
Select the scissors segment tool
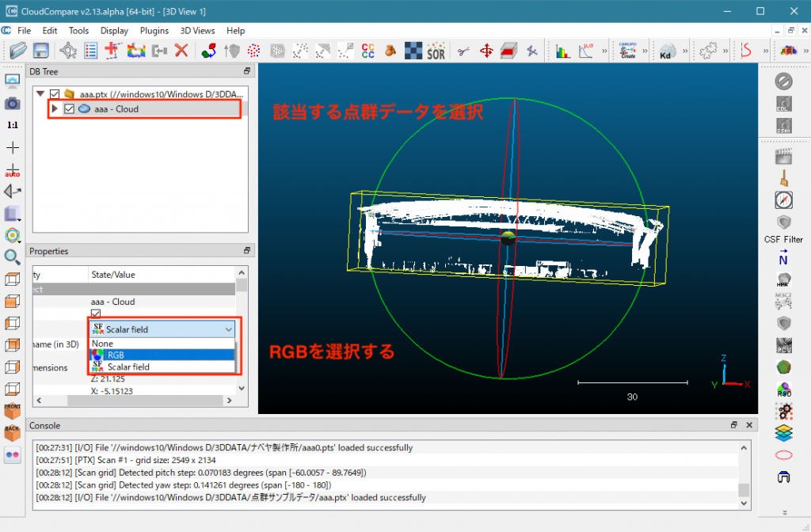pyautogui.click(x=465, y=51)
